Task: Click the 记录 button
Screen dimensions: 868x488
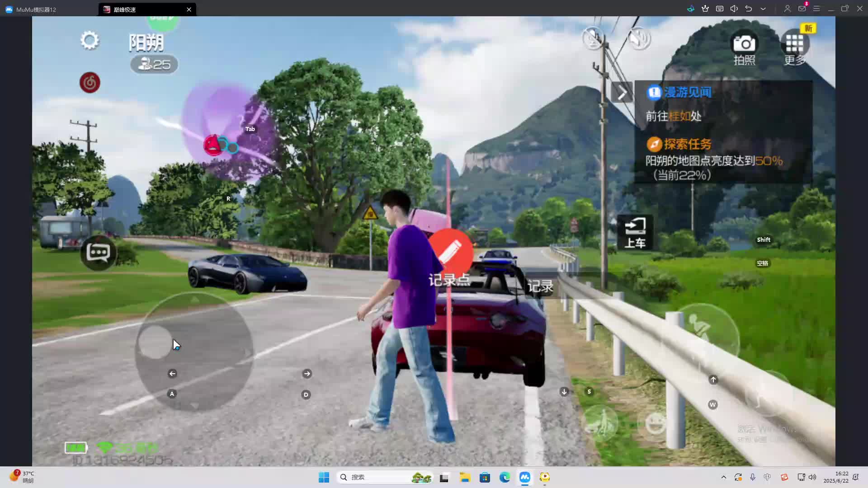Action: pos(540,286)
